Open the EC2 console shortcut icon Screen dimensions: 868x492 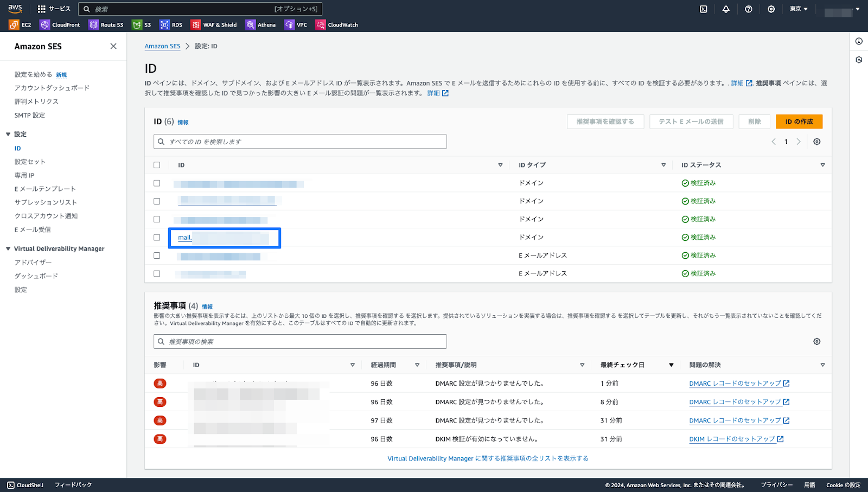pos(12,24)
